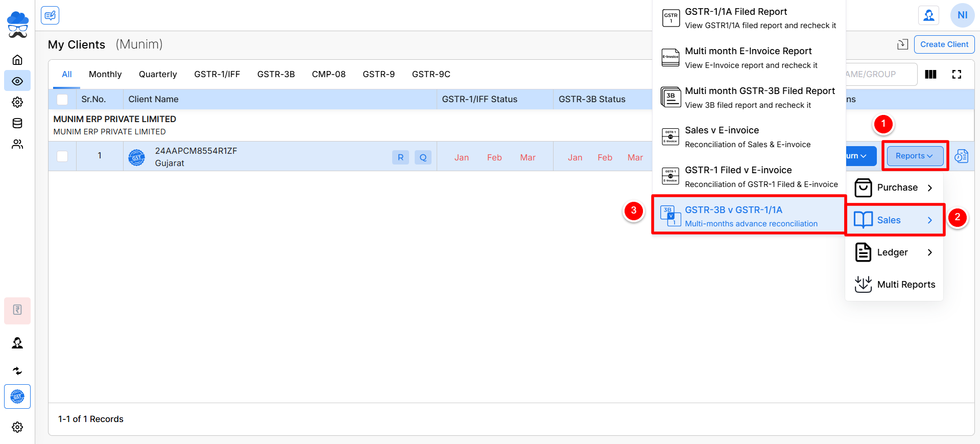Open the users icon in left sidebar
This screenshot has width=980, height=444.
tap(17, 145)
